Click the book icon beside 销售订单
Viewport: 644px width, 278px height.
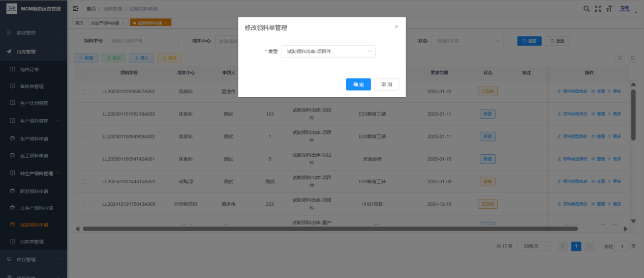(x=13, y=69)
